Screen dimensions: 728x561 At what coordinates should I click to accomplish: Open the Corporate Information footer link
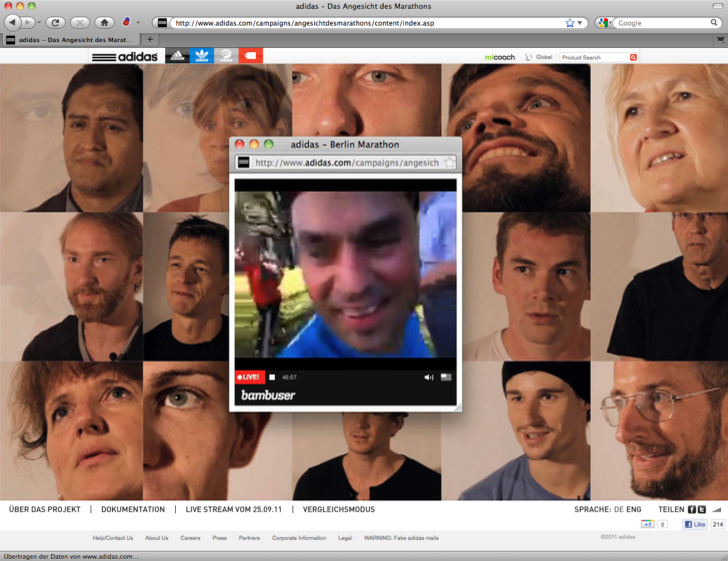(x=299, y=538)
